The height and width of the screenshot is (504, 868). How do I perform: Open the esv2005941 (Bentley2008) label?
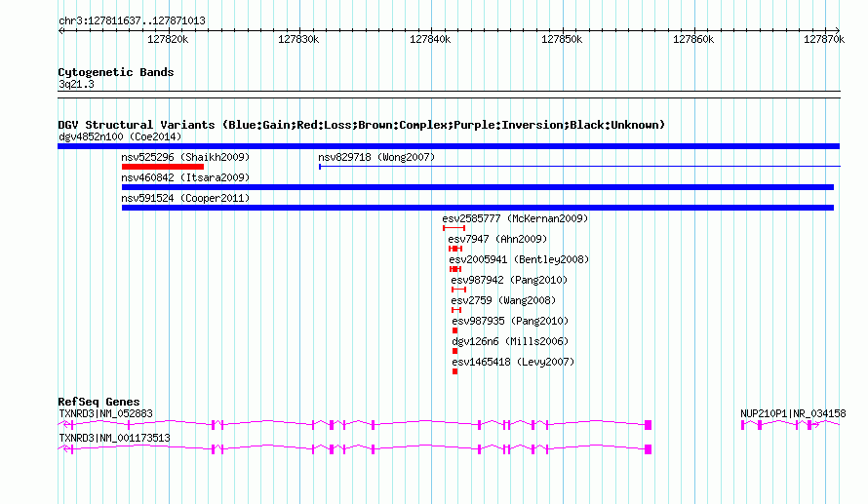pyautogui.click(x=519, y=259)
